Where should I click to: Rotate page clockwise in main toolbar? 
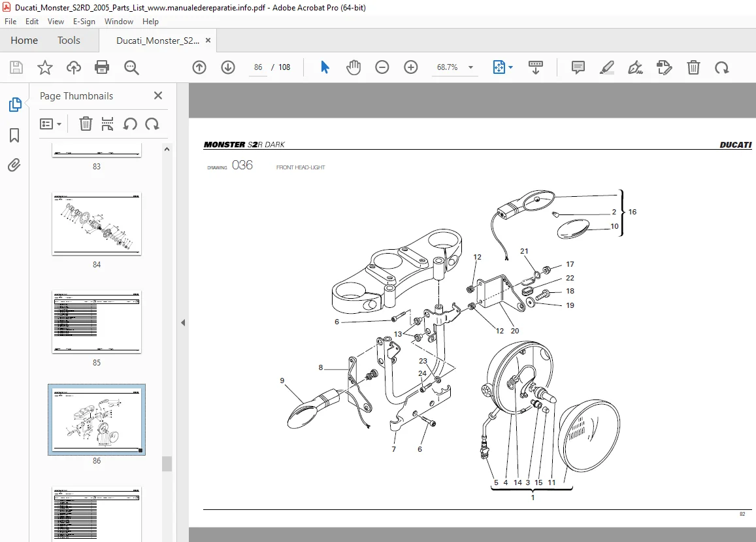722,67
